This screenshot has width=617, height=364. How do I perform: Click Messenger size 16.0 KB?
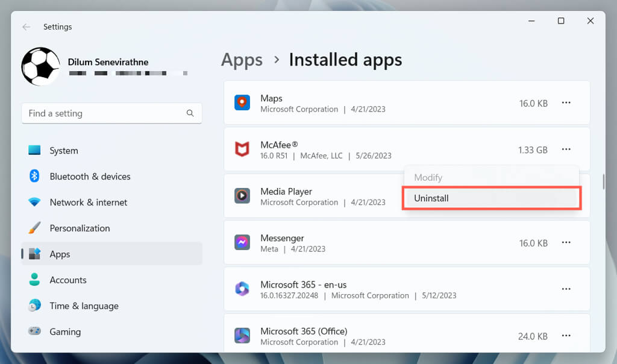[534, 243]
